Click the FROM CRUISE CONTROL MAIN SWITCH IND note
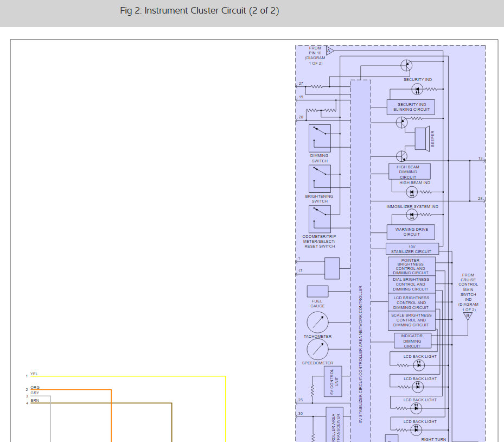 point(468,293)
